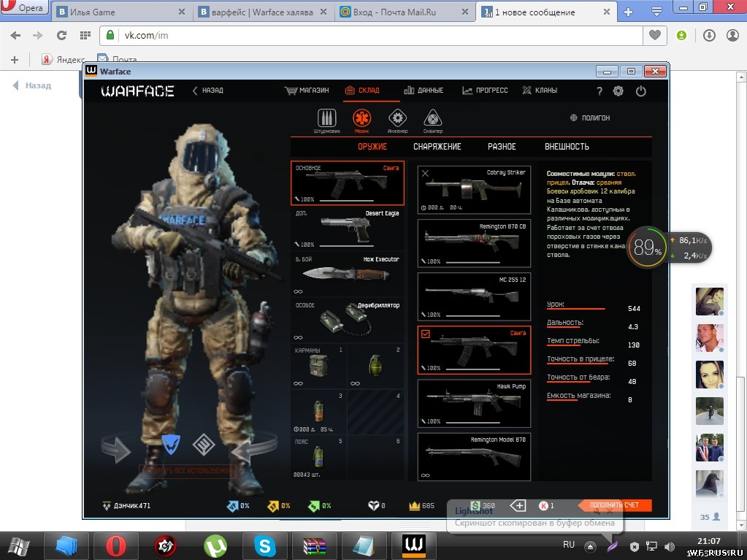Open WinRAR from the taskbar
This screenshot has width=747, height=560.
pyautogui.click(x=314, y=546)
